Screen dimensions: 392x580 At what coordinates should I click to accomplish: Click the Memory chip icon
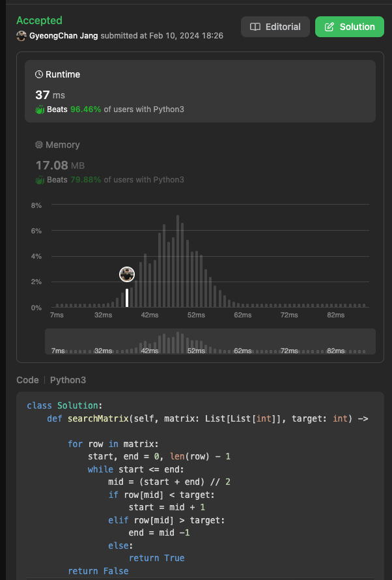coord(39,145)
